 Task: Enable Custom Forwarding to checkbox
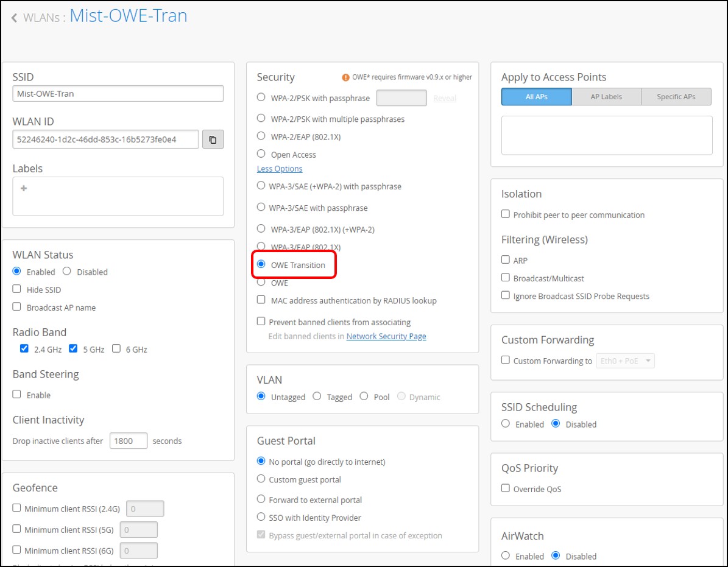506,360
